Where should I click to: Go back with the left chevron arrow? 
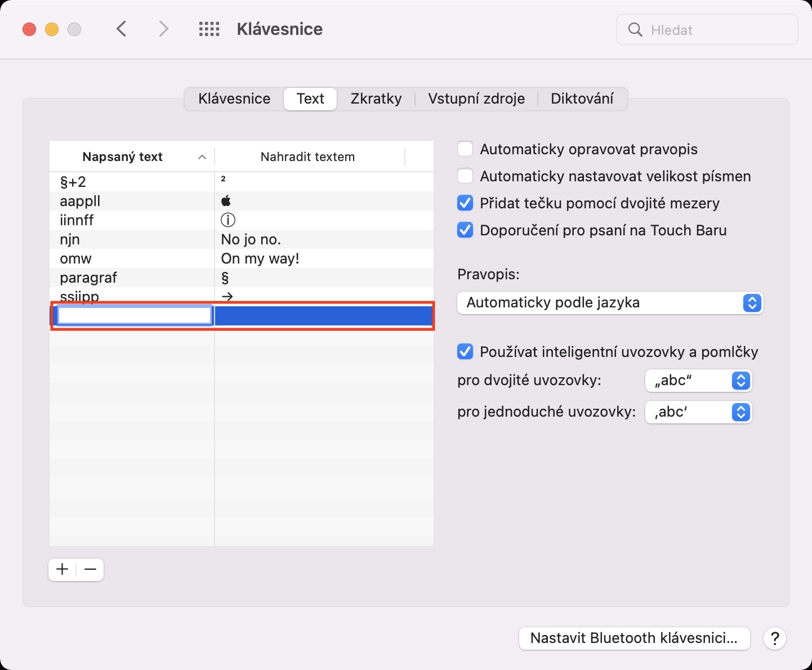122,29
